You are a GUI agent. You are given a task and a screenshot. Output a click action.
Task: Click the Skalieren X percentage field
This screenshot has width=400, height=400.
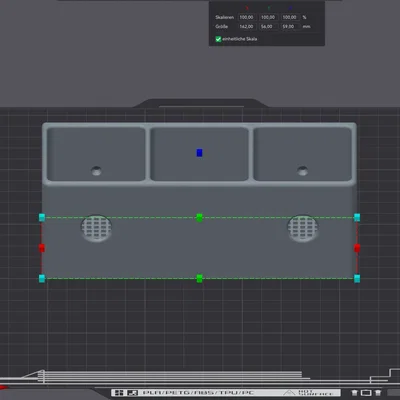click(x=247, y=17)
